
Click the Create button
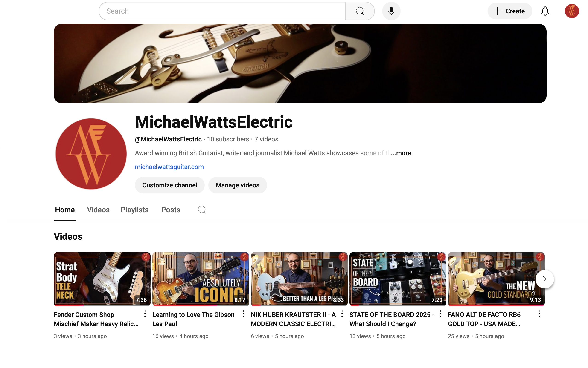pos(509,11)
